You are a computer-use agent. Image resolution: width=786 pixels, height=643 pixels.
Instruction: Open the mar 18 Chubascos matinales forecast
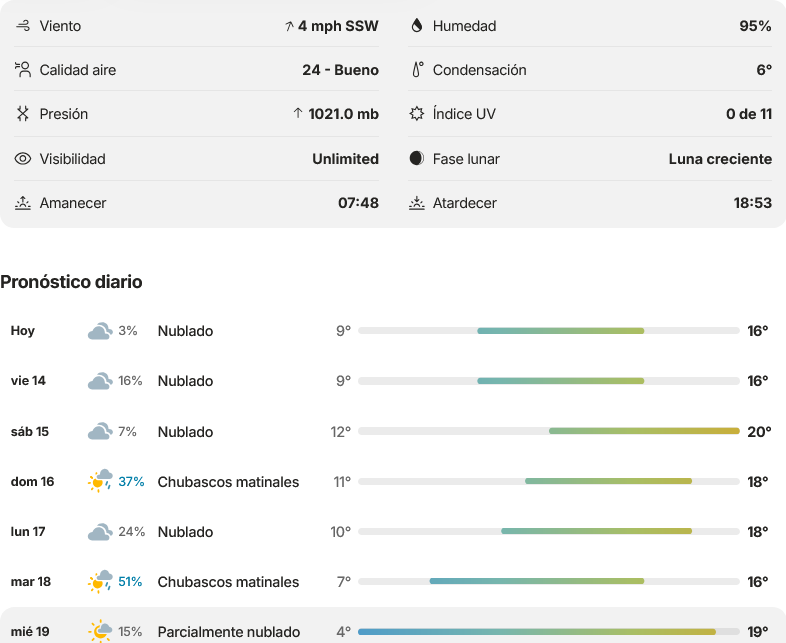393,581
